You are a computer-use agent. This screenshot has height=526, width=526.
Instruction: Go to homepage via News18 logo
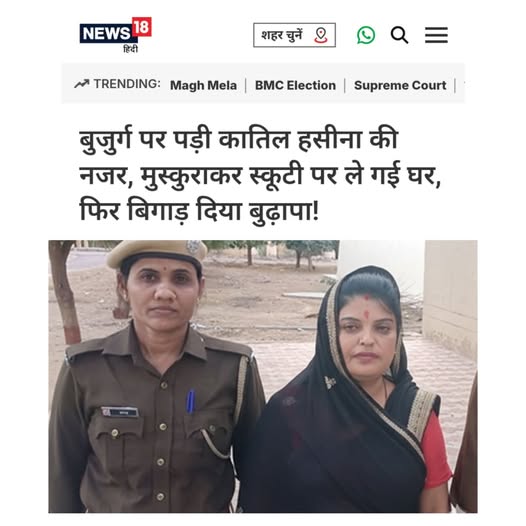click(x=115, y=35)
